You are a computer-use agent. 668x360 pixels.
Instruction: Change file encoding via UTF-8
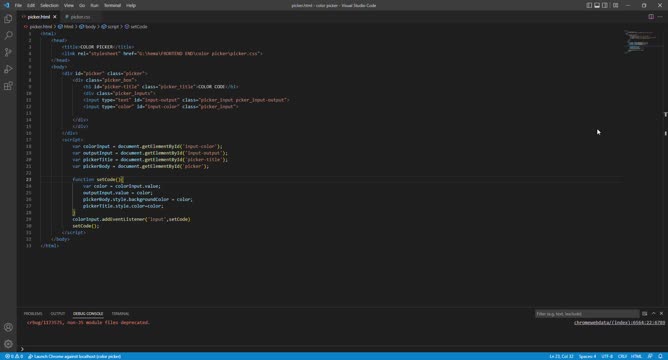(607, 356)
